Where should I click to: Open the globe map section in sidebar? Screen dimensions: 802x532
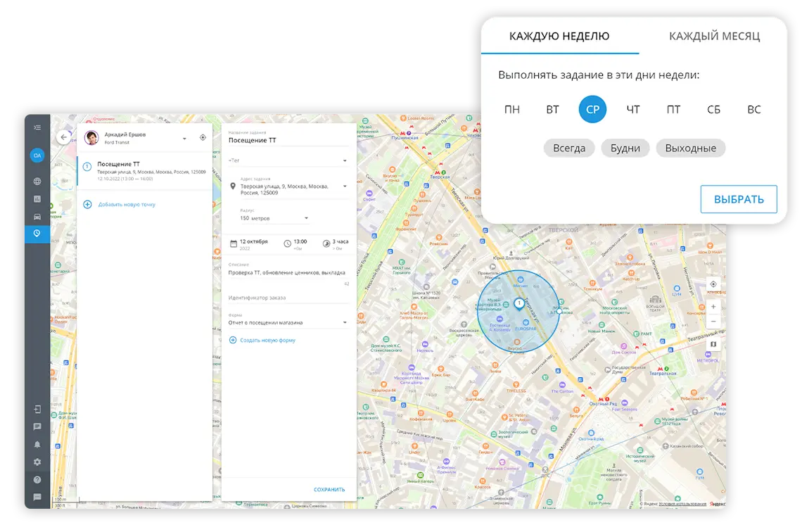37,182
